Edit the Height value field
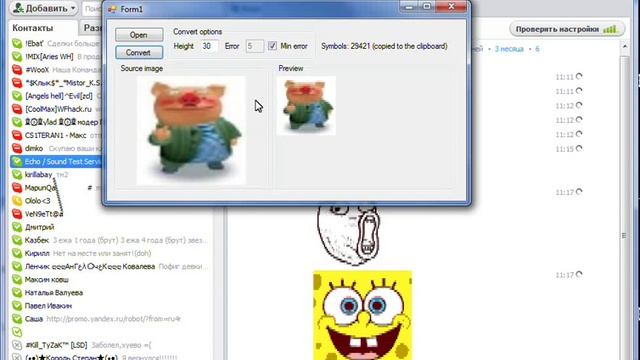The image size is (640, 360). click(209, 46)
